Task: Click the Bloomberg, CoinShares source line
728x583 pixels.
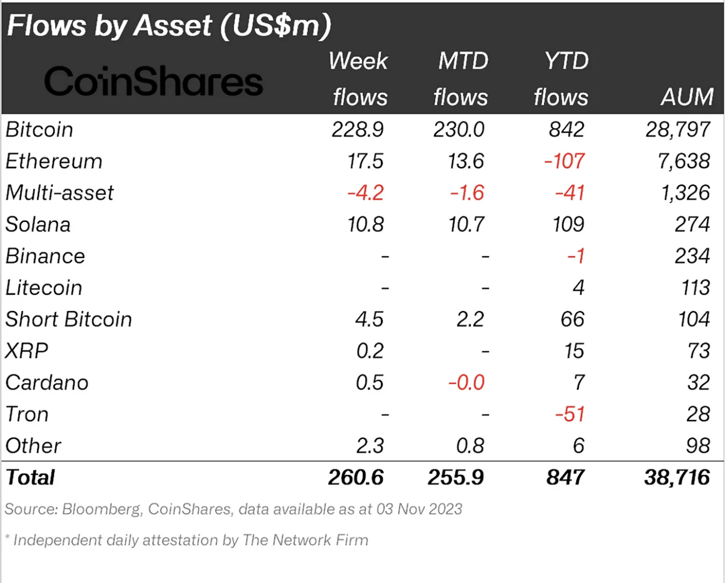Action: (233, 509)
